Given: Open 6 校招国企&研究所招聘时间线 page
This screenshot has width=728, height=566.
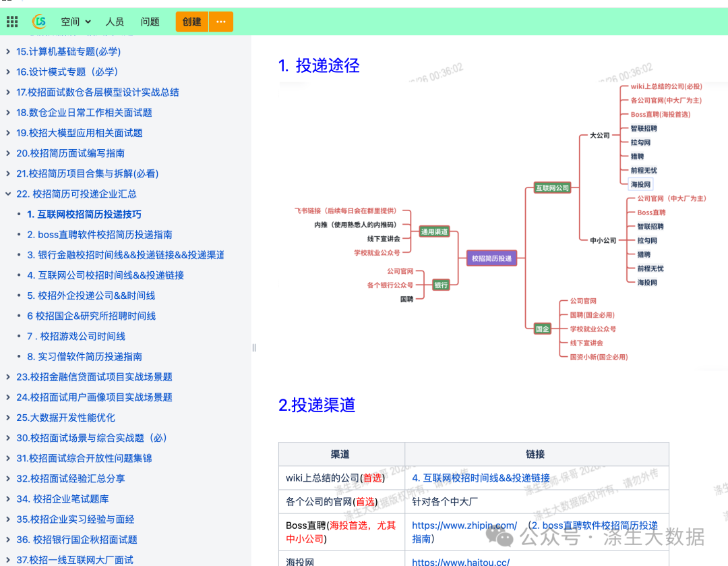Looking at the screenshot, I should [x=92, y=316].
